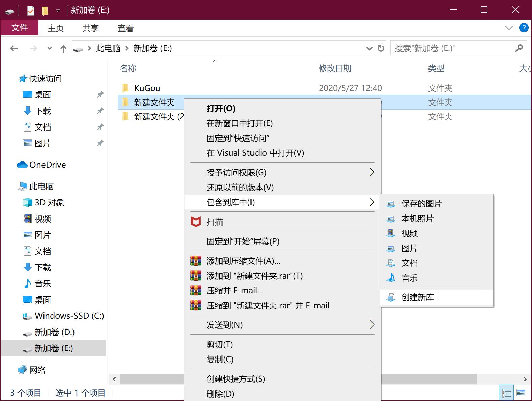The height and width of the screenshot is (401, 532).
Task: Switch to details view in status bar
Action: pos(507,393)
